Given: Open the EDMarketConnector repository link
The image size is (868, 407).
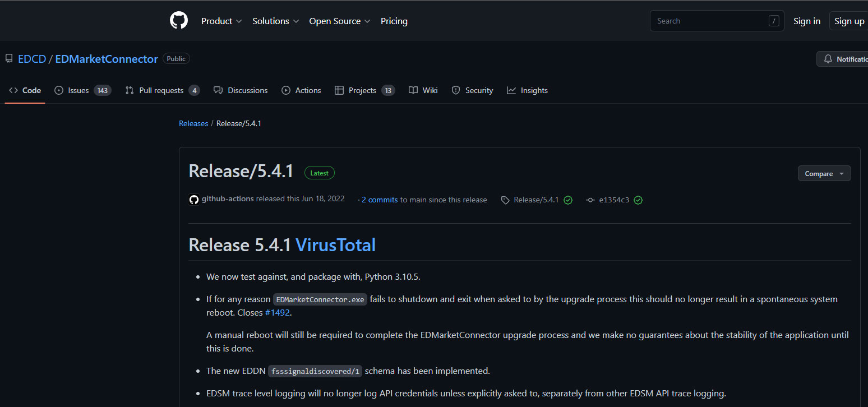Looking at the screenshot, I should click(107, 59).
